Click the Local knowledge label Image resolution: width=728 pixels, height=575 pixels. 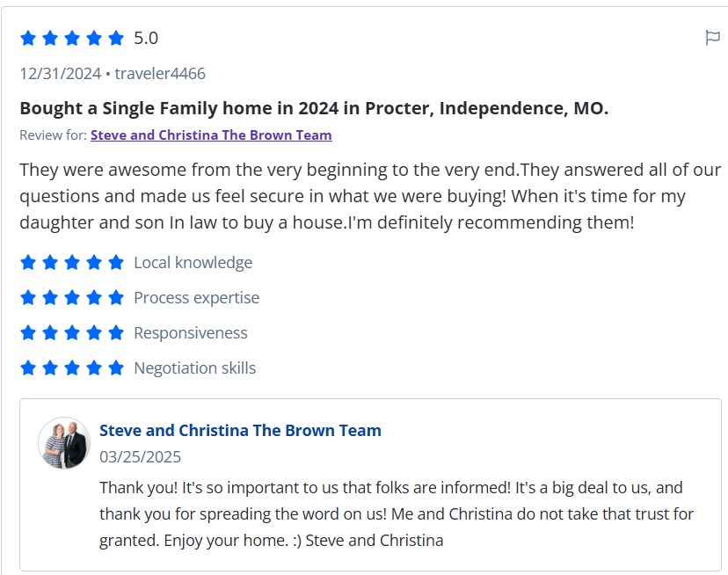pyautogui.click(x=193, y=262)
